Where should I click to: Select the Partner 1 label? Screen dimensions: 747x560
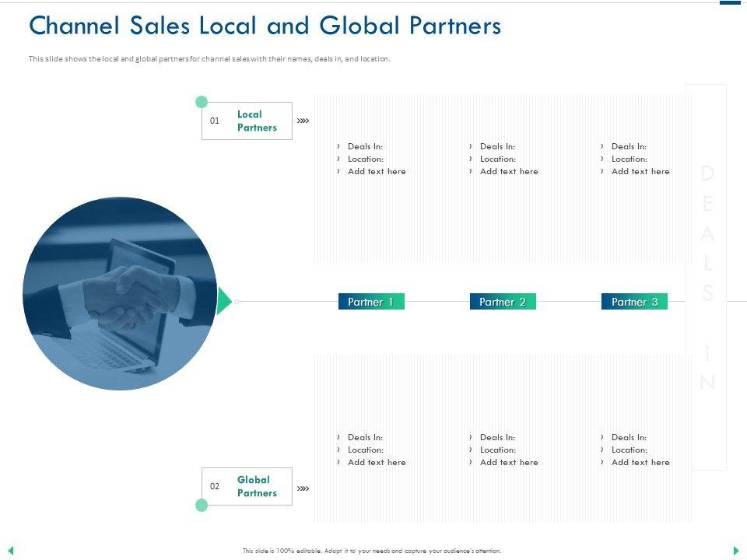[371, 302]
